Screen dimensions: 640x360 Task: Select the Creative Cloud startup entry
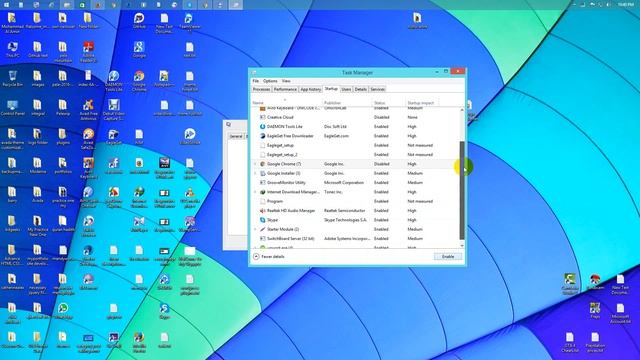click(x=356, y=117)
